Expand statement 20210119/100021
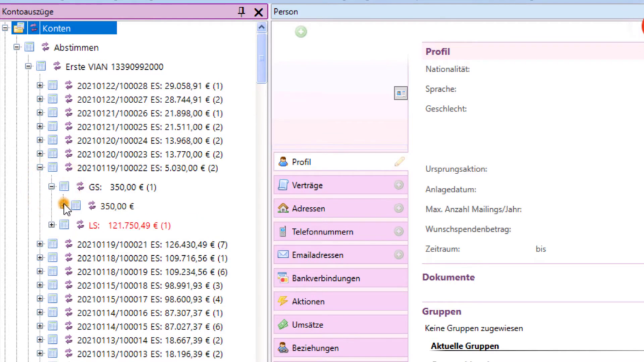 point(40,244)
